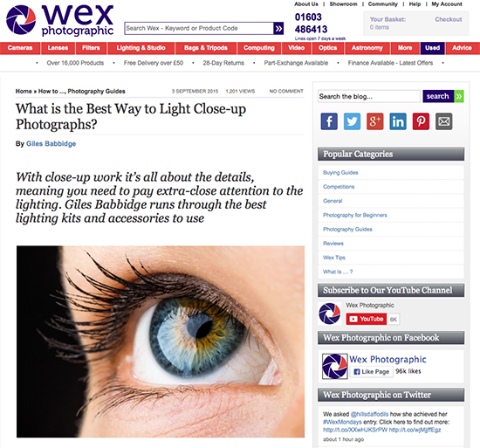Click the Wex Photographic aperture logo
The image size is (480, 448).
(21, 19)
